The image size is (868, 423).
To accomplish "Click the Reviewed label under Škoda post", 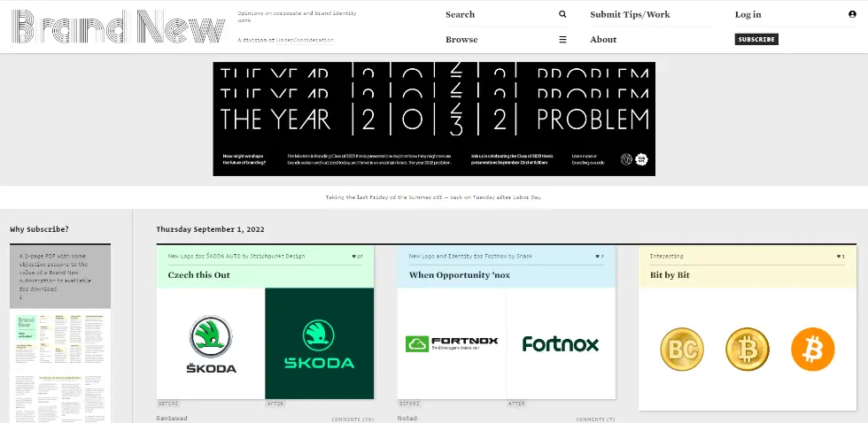I will tap(172, 419).
